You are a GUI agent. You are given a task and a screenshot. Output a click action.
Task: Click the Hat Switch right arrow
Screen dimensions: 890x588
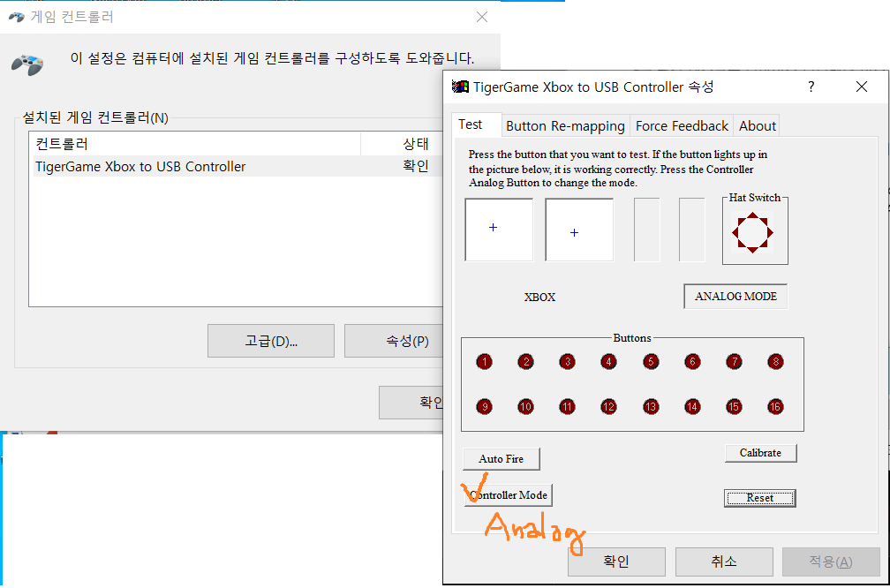point(770,233)
